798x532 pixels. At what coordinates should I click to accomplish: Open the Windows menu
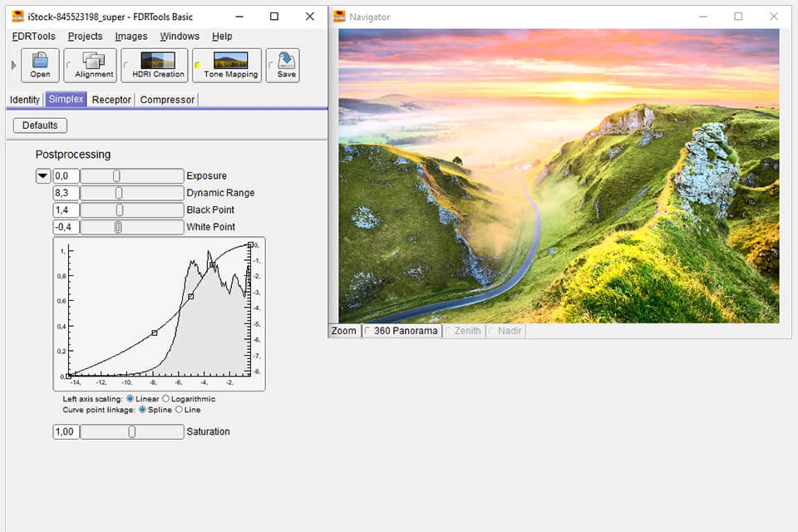click(179, 36)
